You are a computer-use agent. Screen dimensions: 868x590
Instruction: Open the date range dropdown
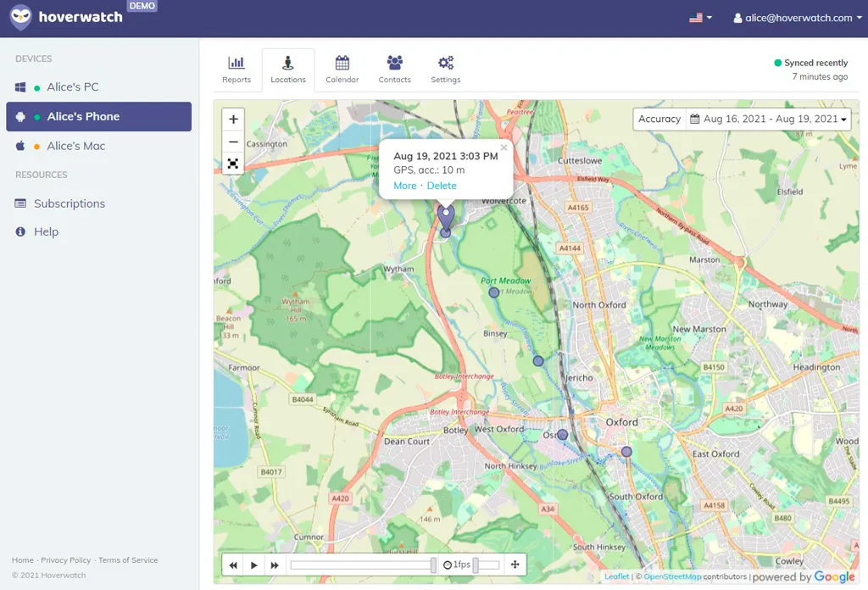click(768, 120)
